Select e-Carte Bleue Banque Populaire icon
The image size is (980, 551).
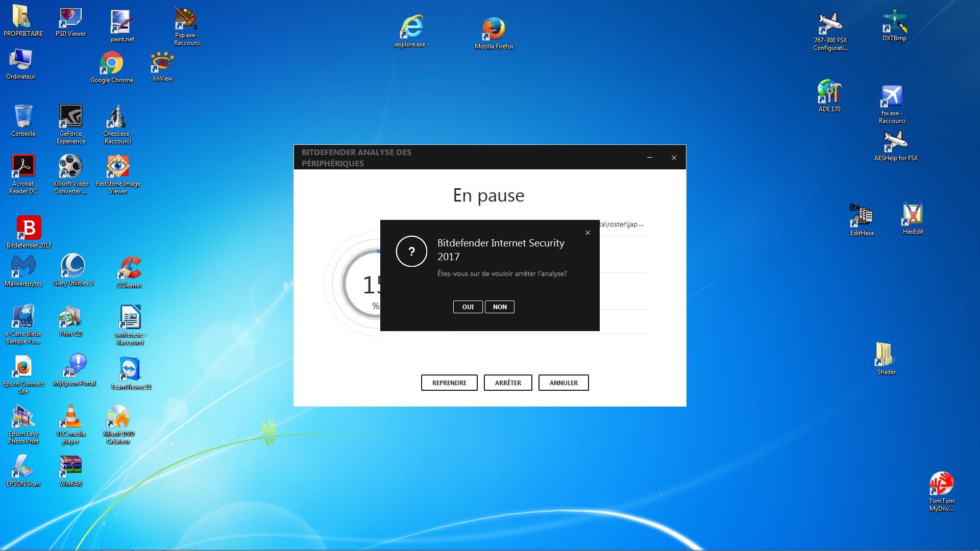coord(23,324)
